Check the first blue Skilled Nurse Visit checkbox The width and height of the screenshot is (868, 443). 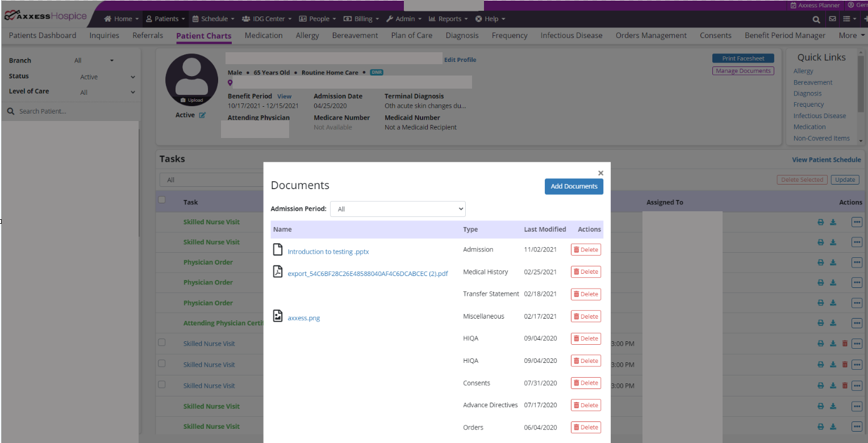click(x=162, y=342)
